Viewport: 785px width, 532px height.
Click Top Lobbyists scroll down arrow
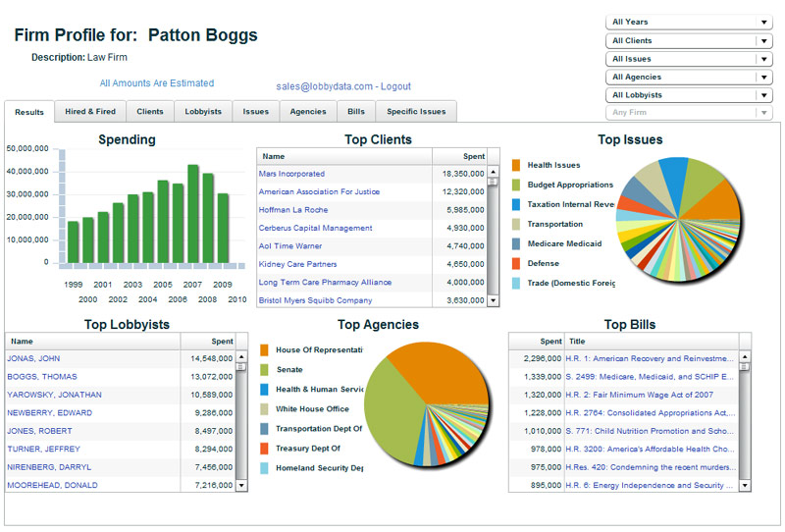241,485
